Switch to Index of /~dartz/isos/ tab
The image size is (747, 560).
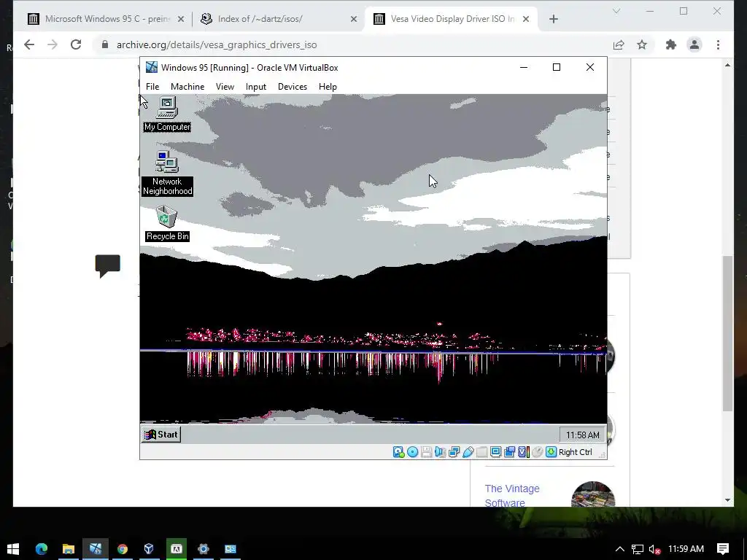(x=279, y=19)
